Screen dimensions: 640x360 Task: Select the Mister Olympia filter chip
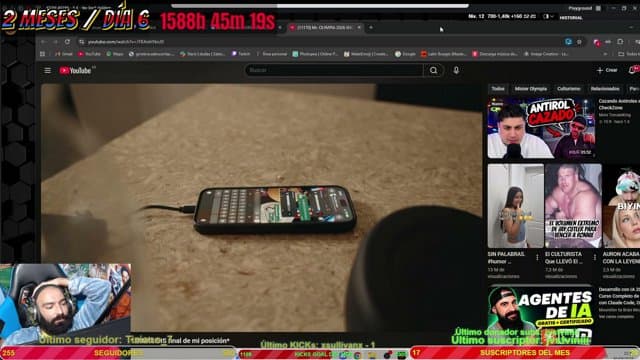click(531, 89)
